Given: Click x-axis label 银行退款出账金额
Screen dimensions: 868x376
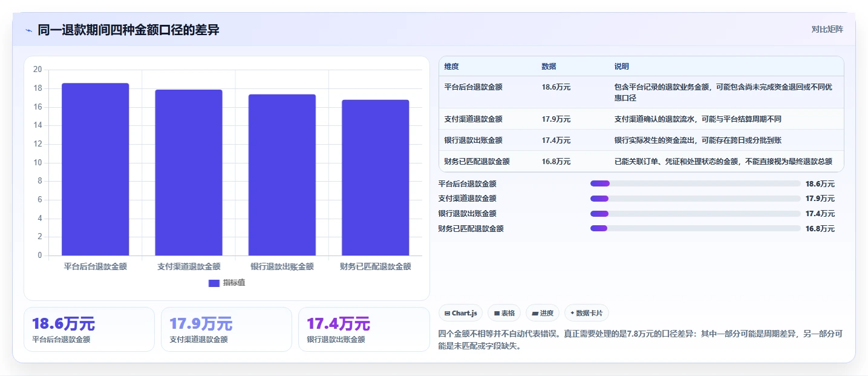Looking at the screenshot, I should click(282, 266).
